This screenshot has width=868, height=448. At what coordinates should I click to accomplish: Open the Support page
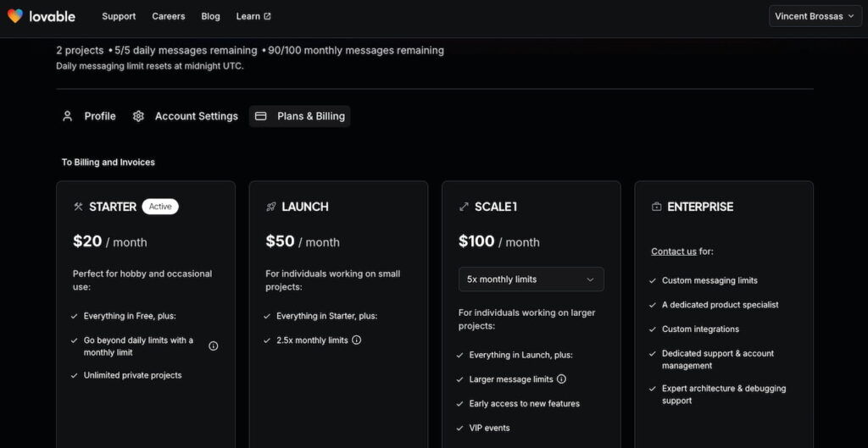pos(119,17)
